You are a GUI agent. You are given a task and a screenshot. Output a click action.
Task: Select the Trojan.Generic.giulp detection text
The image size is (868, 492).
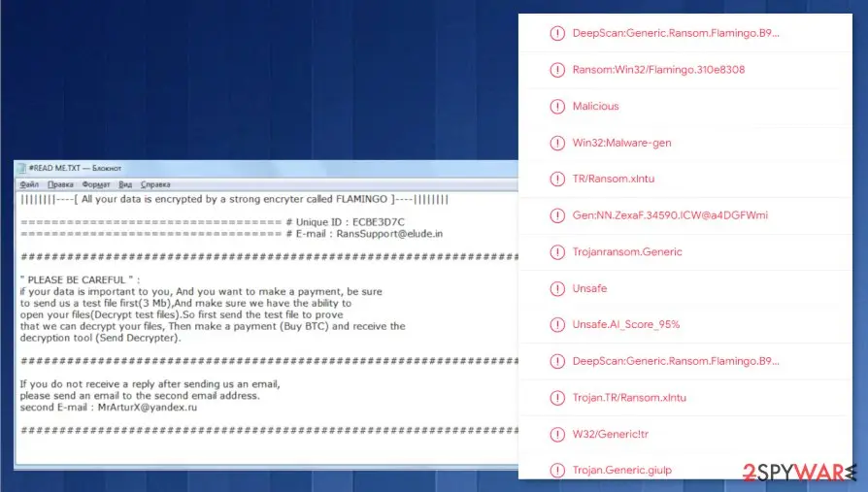[622, 471]
